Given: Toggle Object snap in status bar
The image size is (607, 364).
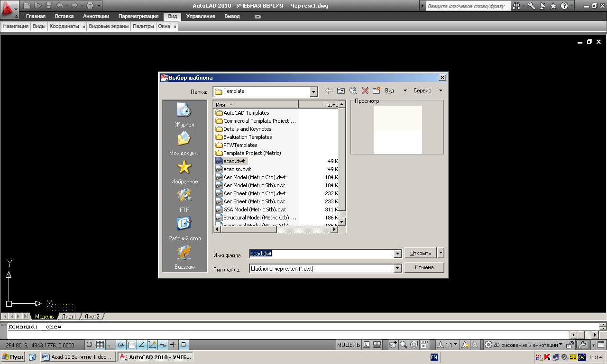Looking at the screenshot, I should click(x=131, y=345).
